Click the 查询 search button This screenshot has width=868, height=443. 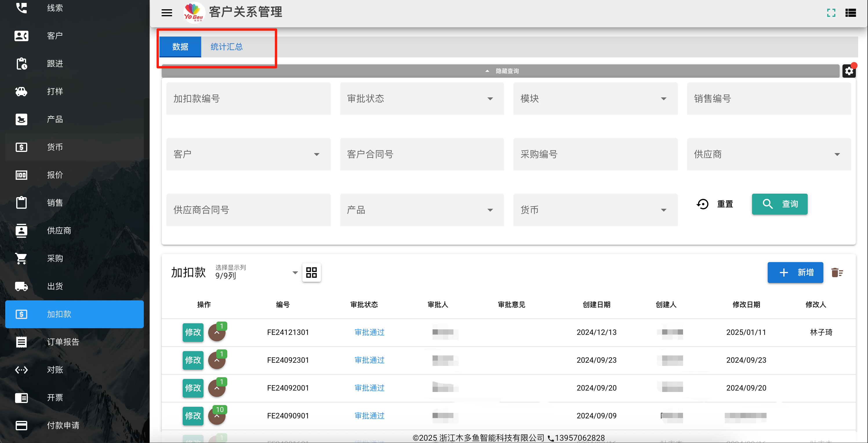779,204
